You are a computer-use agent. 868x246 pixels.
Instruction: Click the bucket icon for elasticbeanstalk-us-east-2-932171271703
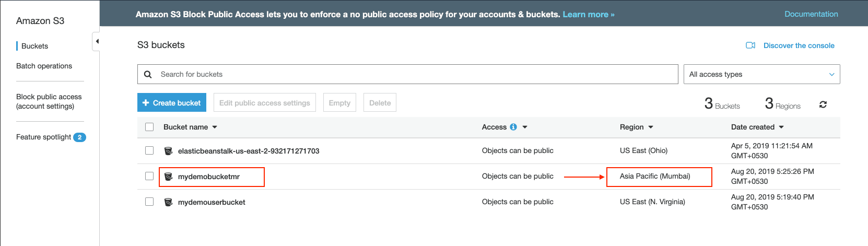pos(168,151)
